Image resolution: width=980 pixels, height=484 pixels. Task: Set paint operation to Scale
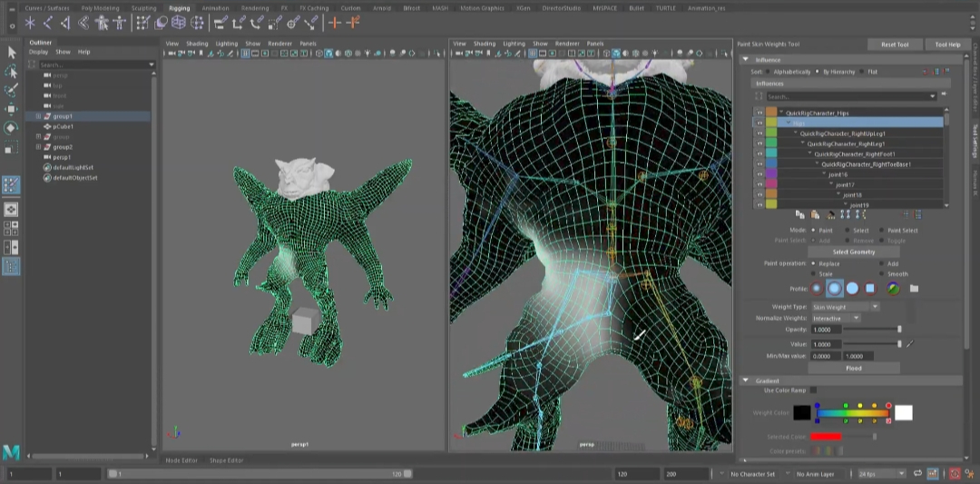pos(813,274)
